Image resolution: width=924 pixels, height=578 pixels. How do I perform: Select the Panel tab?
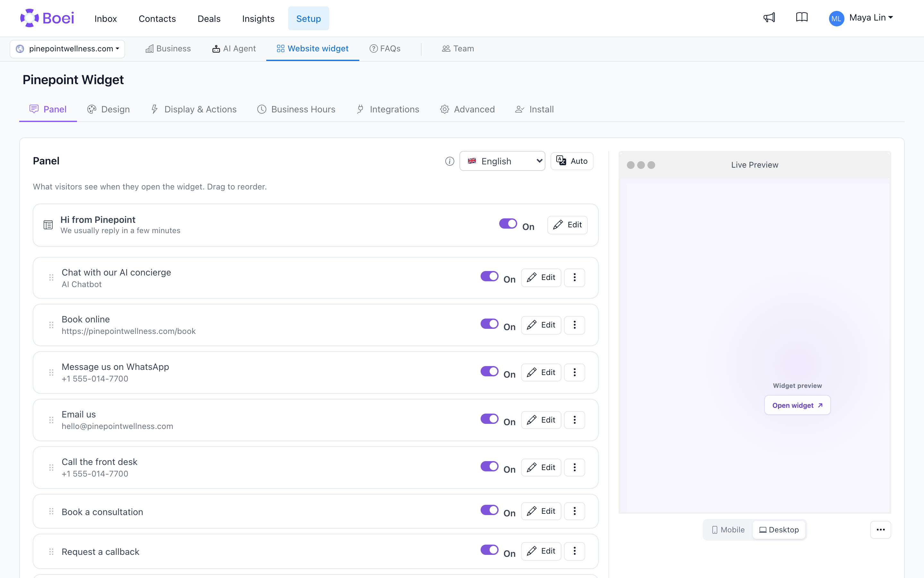tap(48, 109)
